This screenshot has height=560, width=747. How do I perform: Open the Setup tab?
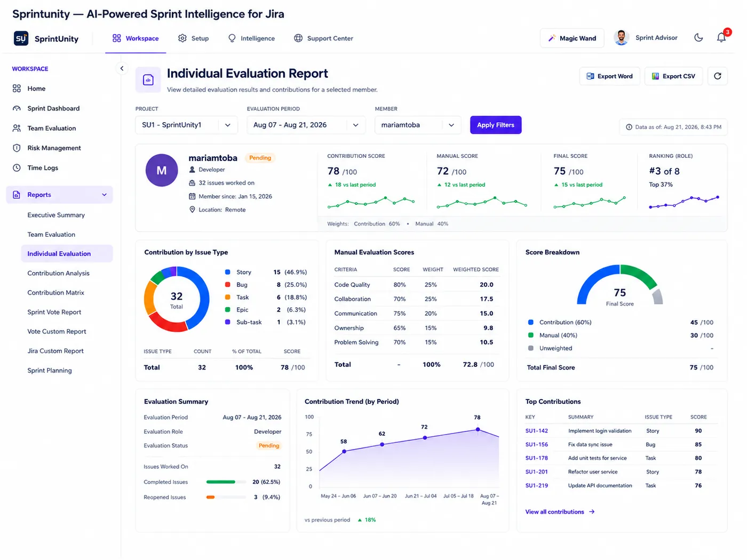[194, 38]
